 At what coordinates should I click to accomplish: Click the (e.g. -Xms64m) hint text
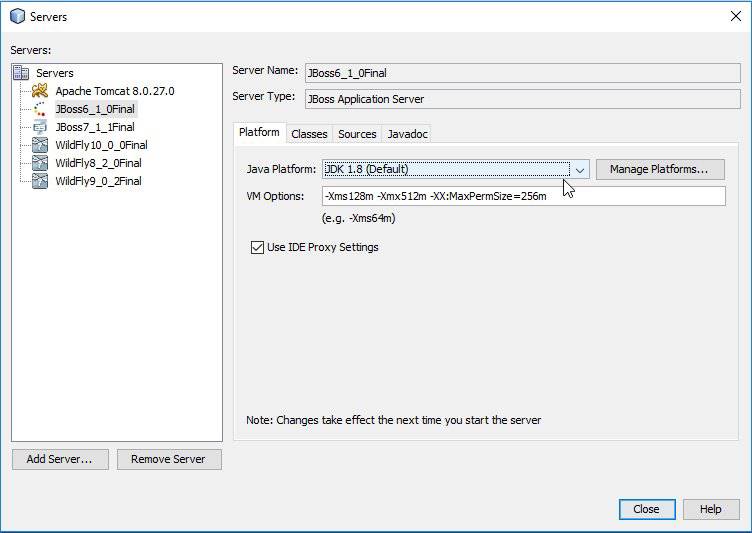359,218
